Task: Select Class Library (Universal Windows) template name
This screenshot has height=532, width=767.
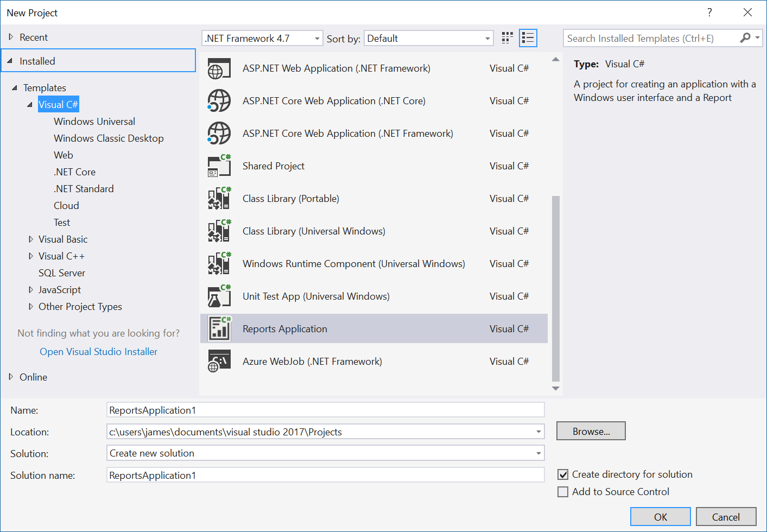Action: [x=314, y=231]
